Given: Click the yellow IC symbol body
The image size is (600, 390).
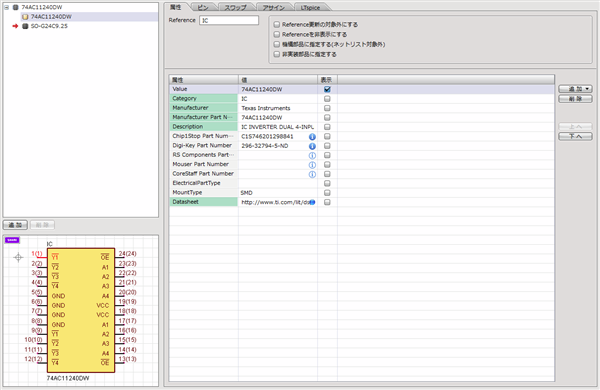Looking at the screenshot, I should [81, 310].
